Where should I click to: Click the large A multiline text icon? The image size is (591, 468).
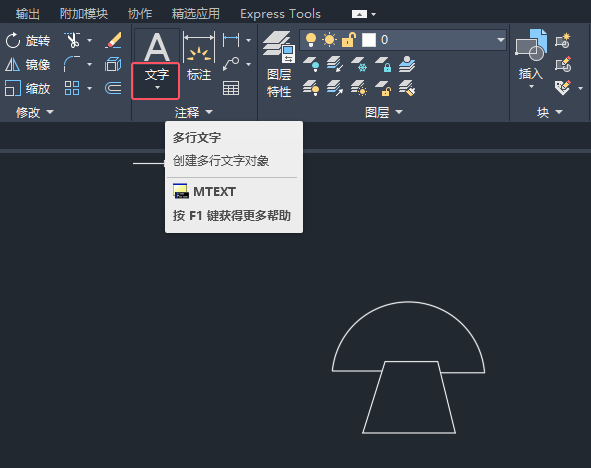[x=157, y=47]
